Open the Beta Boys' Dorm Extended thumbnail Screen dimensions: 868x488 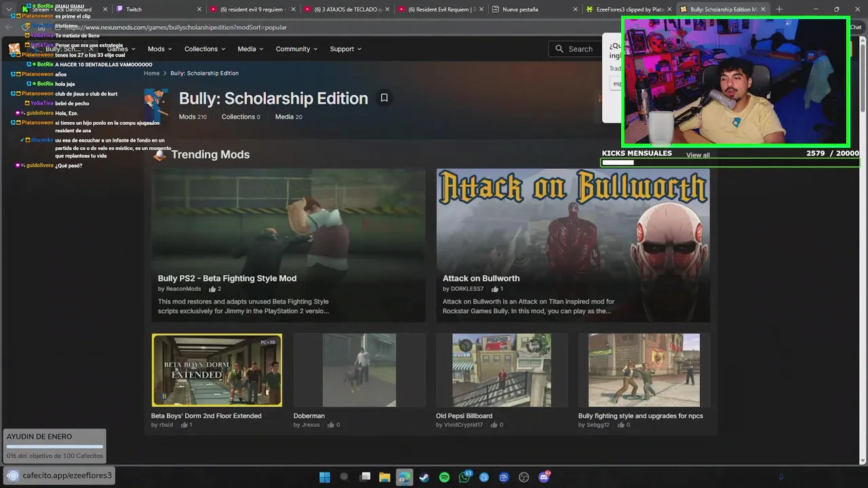pyautogui.click(x=217, y=370)
